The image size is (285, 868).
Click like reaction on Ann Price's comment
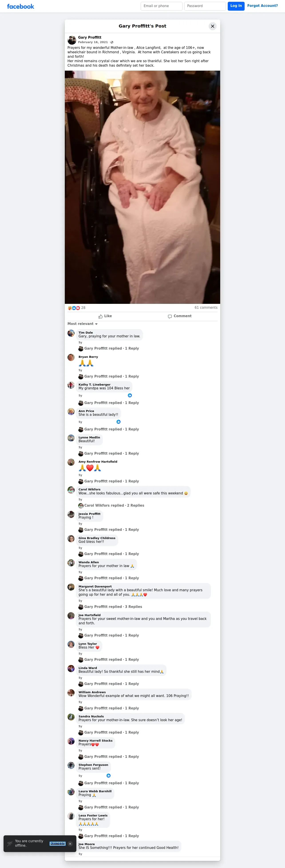(x=119, y=422)
